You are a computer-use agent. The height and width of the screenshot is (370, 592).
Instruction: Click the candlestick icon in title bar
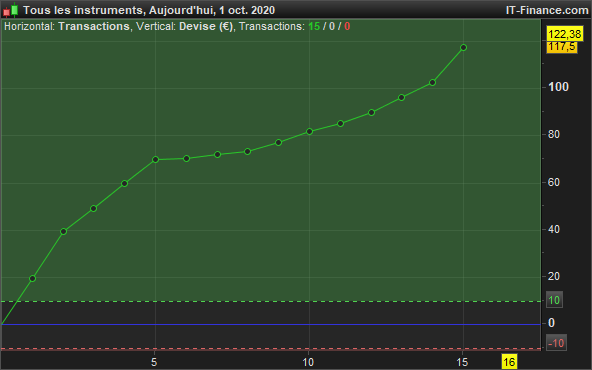pyautogui.click(x=10, y=10)
